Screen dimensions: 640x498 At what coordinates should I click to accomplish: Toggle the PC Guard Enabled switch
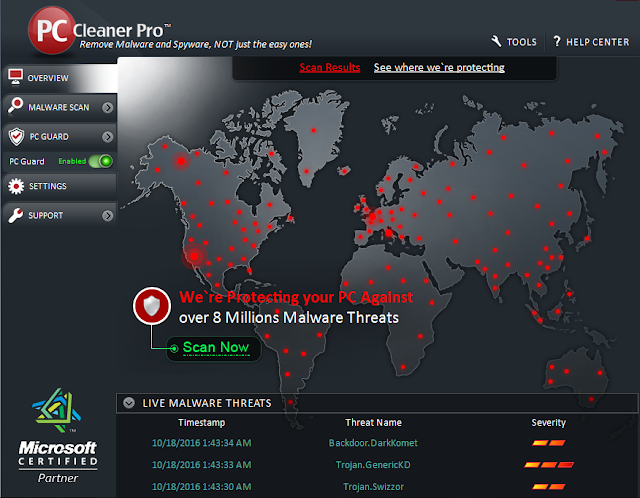101,161
